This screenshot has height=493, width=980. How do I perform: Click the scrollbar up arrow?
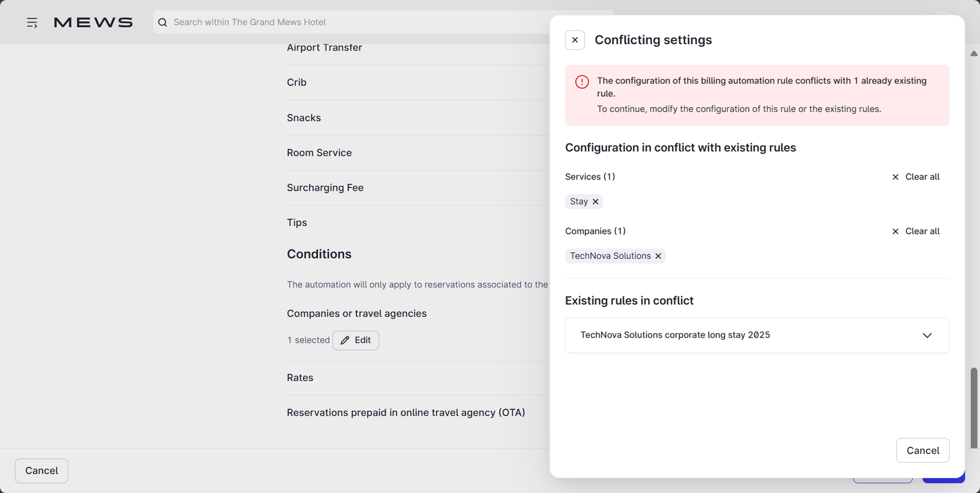tap(974, 54)
